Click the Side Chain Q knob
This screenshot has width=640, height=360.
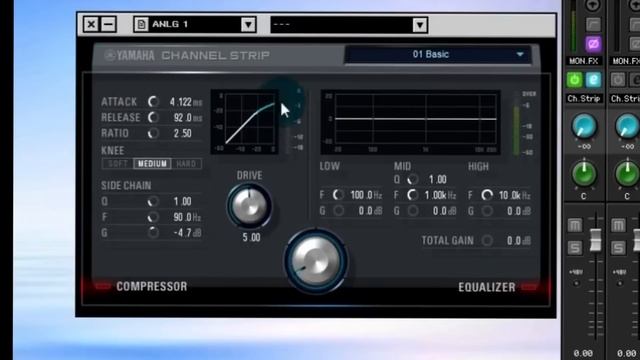pos(153,201)
